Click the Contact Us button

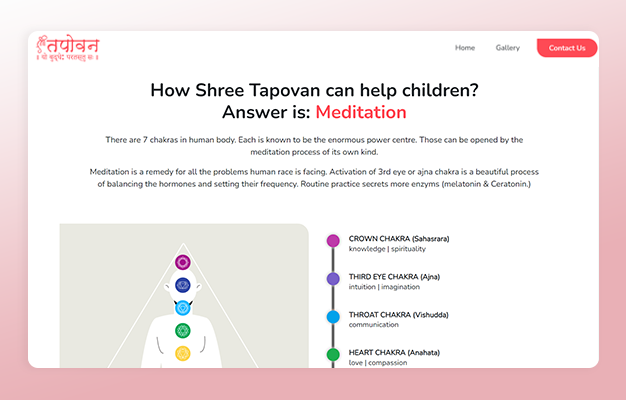coord(567,48)
